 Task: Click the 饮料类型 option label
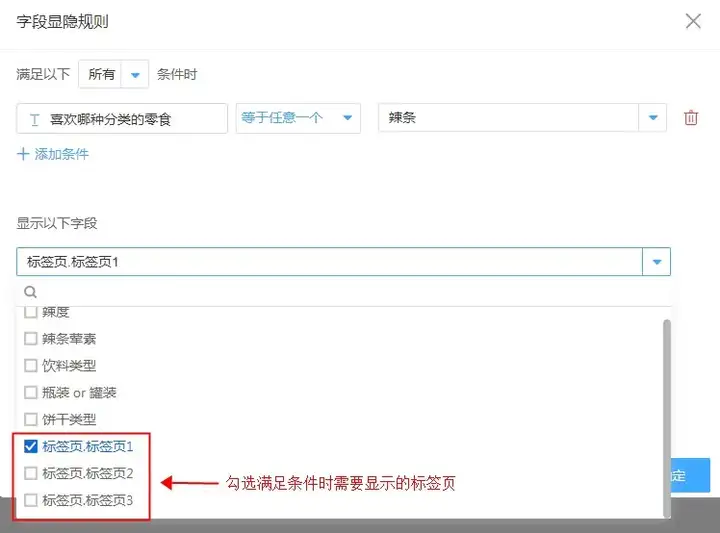69,365
